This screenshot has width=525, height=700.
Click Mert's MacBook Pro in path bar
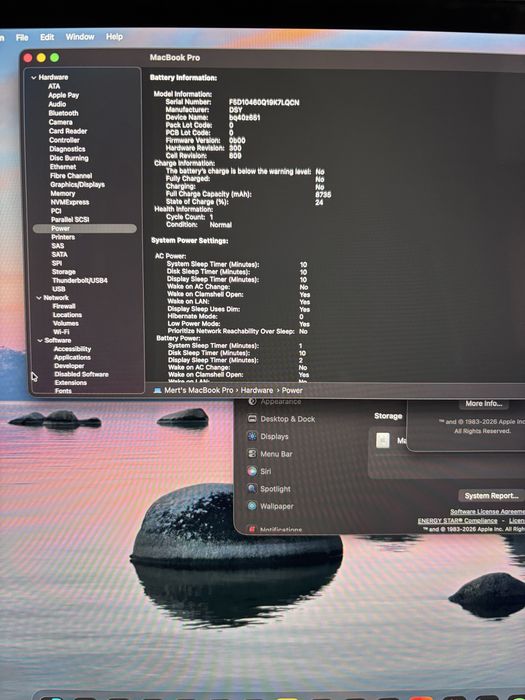point(199,390)
